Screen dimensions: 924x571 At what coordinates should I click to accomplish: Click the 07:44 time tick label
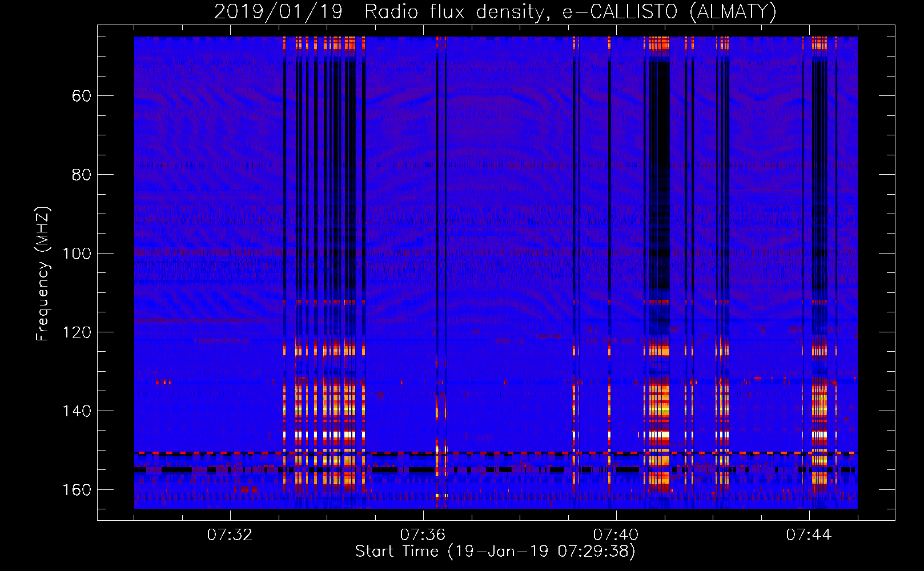809,535
